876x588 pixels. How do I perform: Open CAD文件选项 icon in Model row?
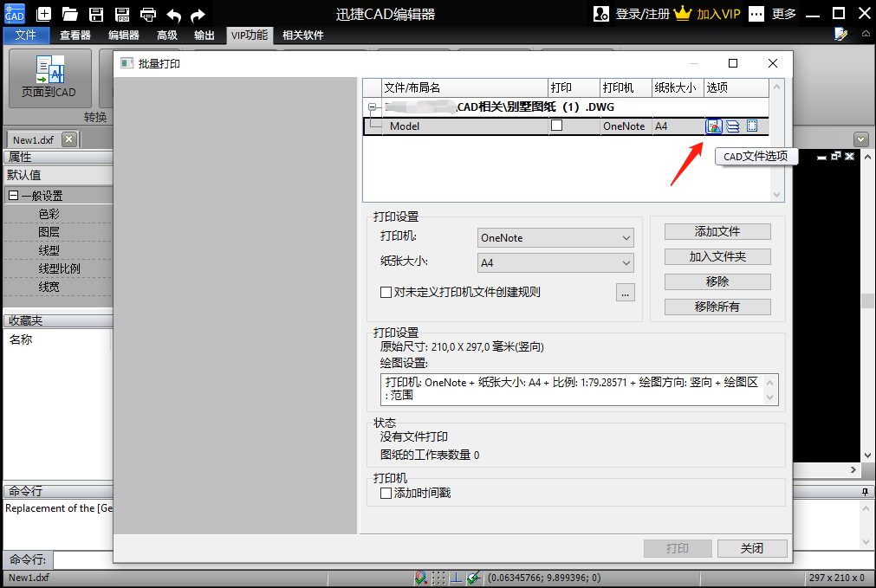coord(714,126)
